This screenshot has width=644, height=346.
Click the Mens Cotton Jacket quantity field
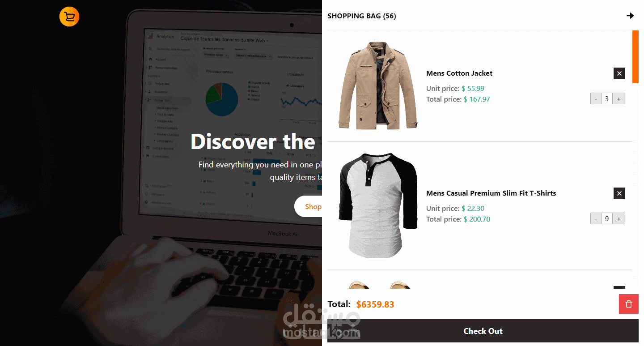tap(607, 99)
